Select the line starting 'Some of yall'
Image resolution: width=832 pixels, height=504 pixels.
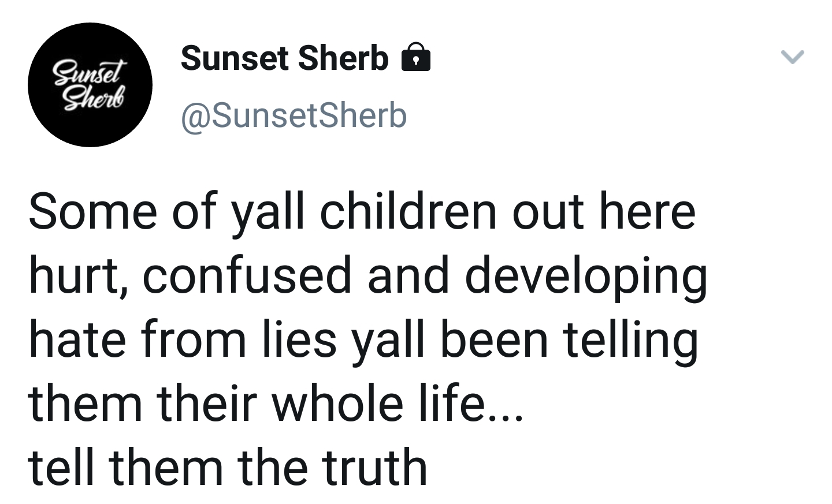click(x=362, y=212)
